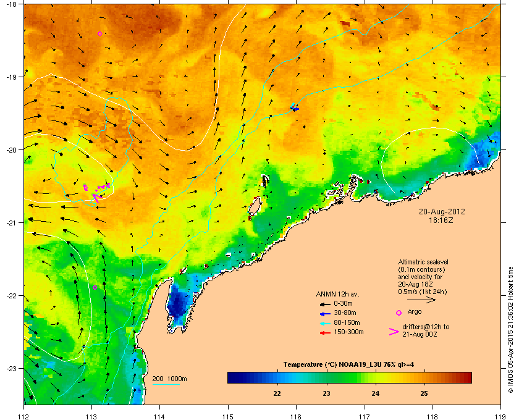This screenshot has height=420, width=519.
Task: Click the temperature colorbar at 24 degrees
Action: (x=376, y=377)
